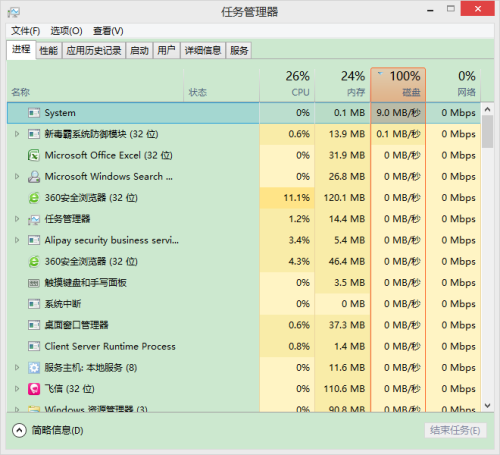This screenshot has height=455, width=500.
Task: Open the 选项(O) menu
Action: tap(66, 31)
